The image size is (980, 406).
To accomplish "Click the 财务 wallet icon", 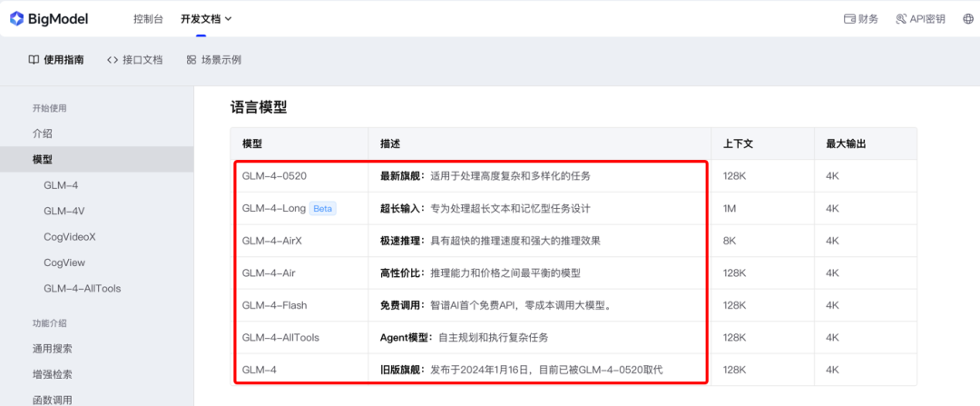I will (849, 19).
